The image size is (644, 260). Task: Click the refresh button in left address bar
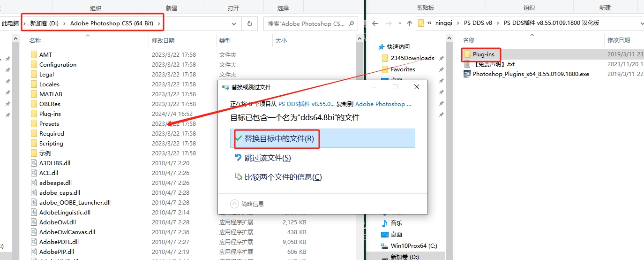(x=249, y=23)
